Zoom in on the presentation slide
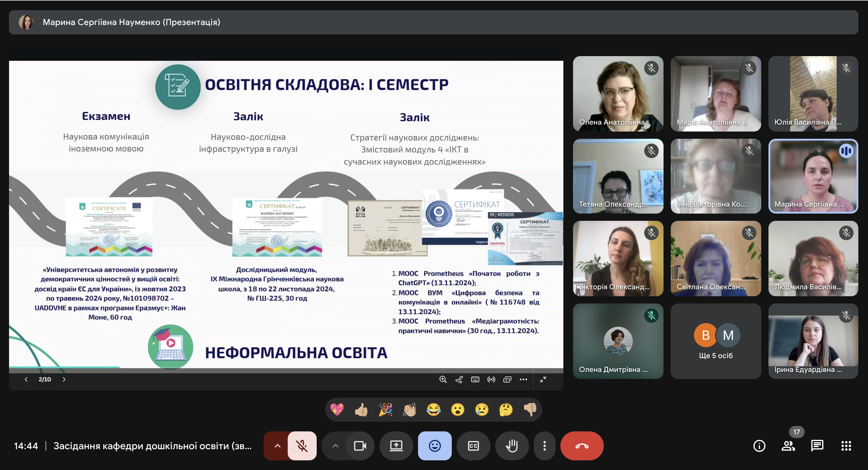This screenshot has width=868, height=470. 443,379
